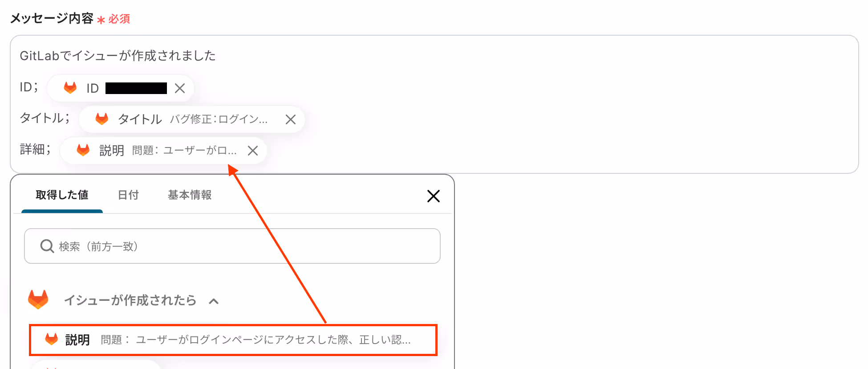Switch to the 取得した値 tab

(62, 195)
